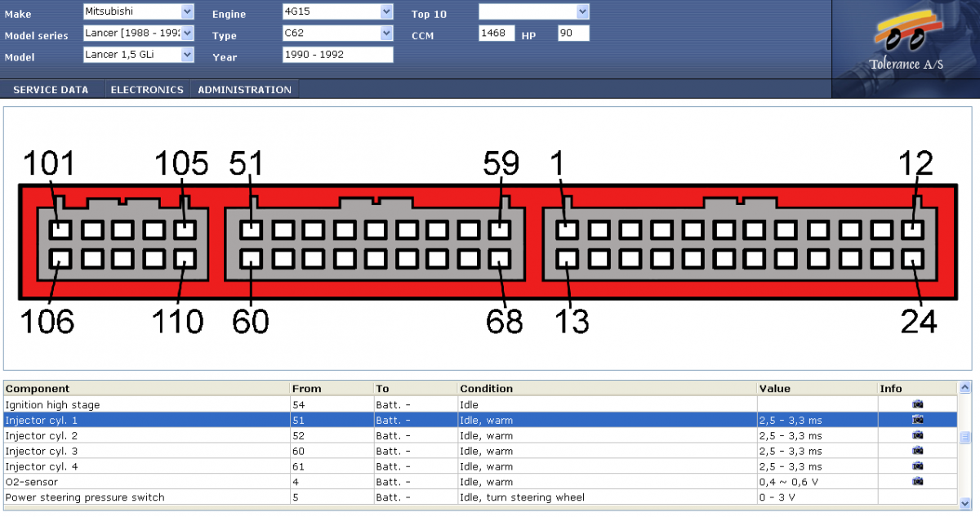Viewport: 980px width, 517px height.
Task: Click pin 51 on connector diagram
Action: 251,230
